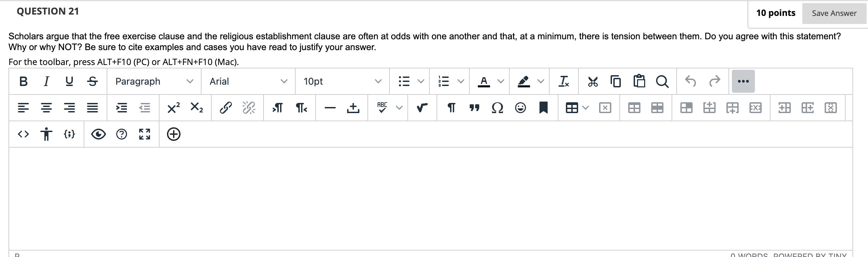Show invisible paragraph characters

tap(451, 108)
